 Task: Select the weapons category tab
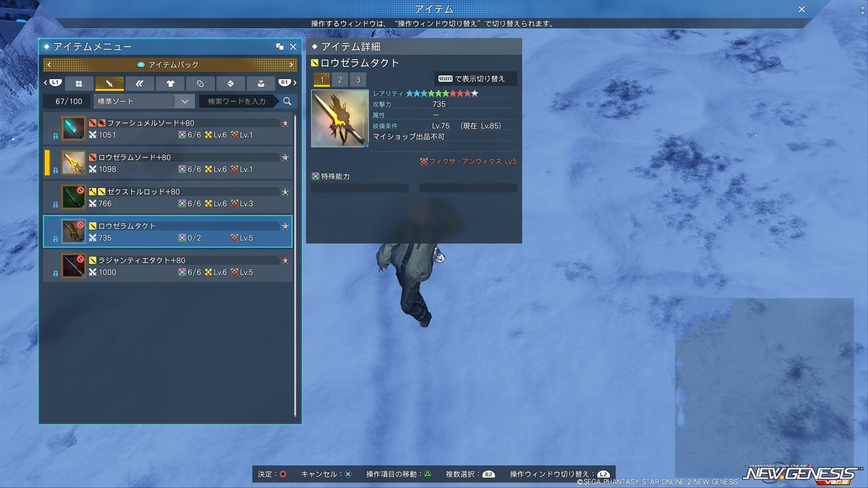pyautogui.click(x=109, y=84)
